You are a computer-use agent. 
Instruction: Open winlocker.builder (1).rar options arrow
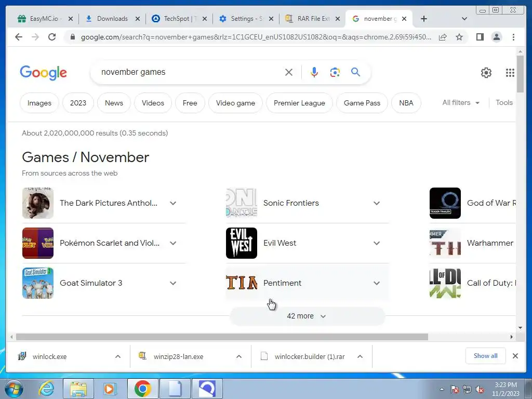point(360,356)
